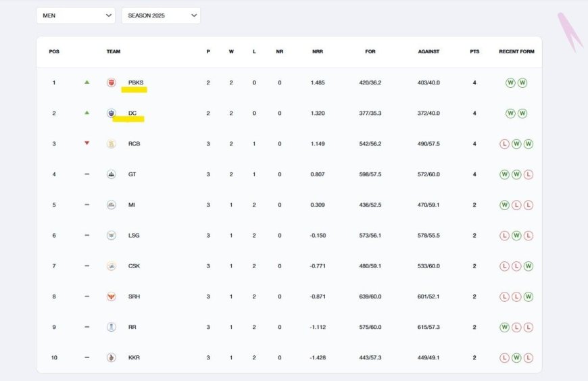This screenshot has width=588, height=381.
Task: Click the KKR team logo
Action: (x=112, y=357)
